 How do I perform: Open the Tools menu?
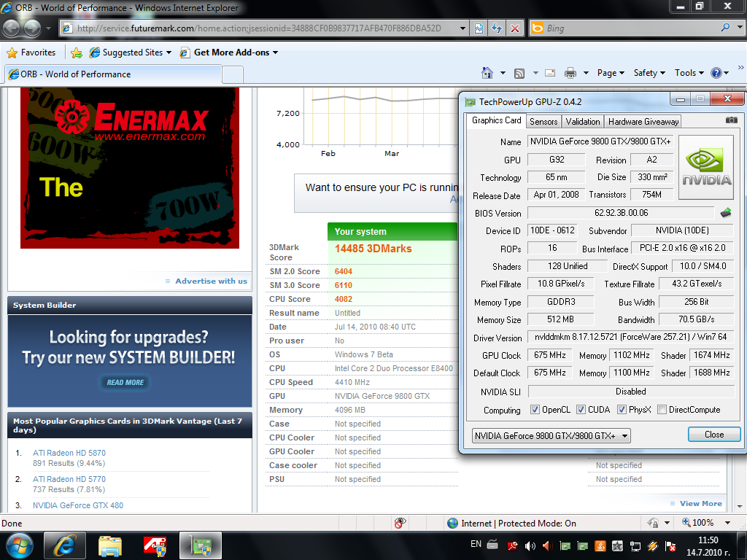click(x=689, y=73)
